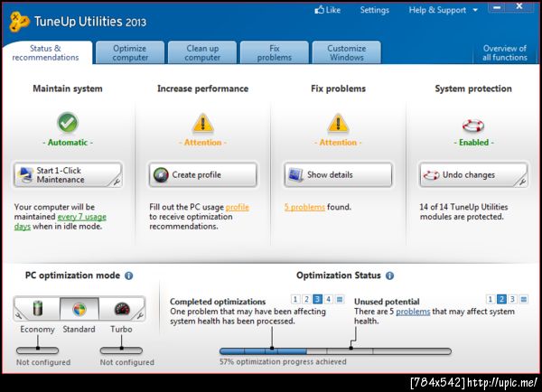Click the Like text in the top bar
Image resolution: width=542 pixels, height=392 pixels.
pos(333,10)
